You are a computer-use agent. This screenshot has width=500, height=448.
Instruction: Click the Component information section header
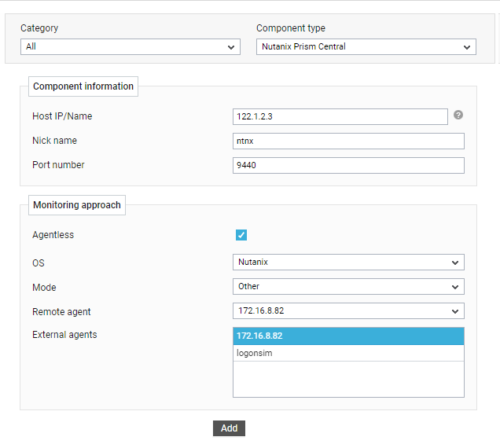pos(83,86)
